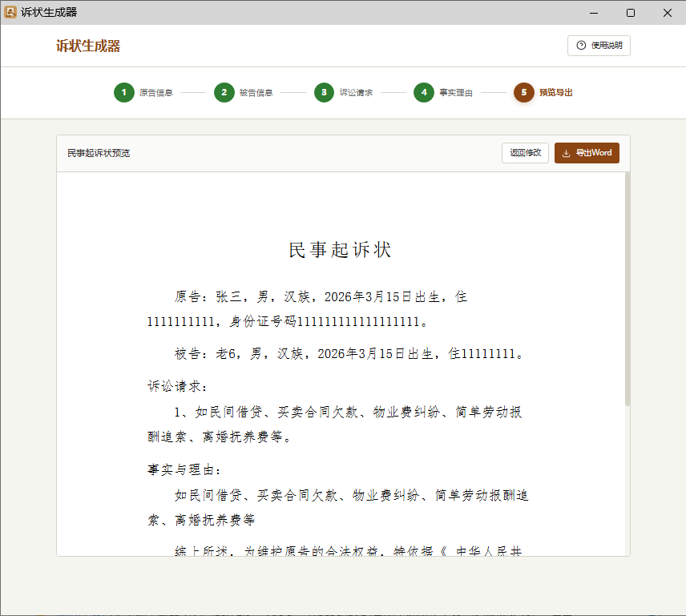Select the 被告信息 step label
686x616 pixels.
(258, 92)
